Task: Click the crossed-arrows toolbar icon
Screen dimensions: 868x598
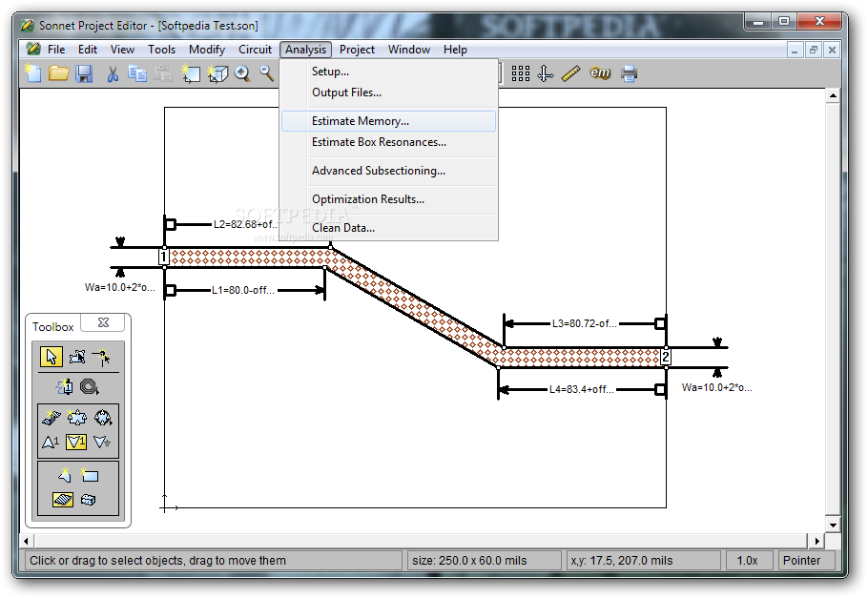Action: tap(546, 73)
